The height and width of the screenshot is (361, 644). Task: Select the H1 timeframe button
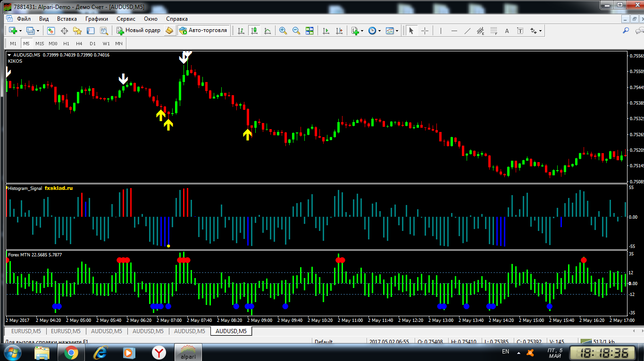[x=66, y=43]
